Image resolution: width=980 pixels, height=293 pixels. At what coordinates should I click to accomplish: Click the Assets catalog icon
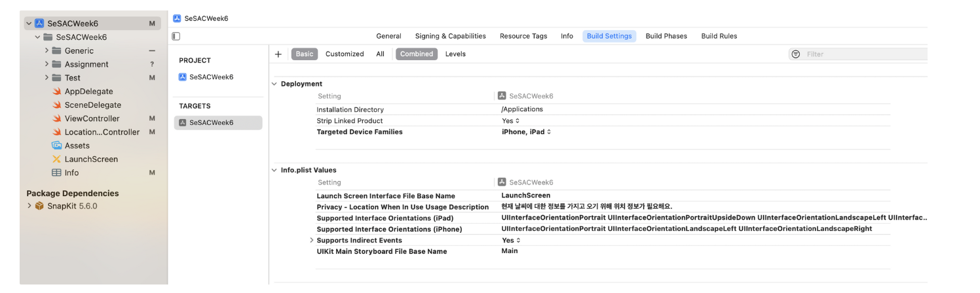[x=57, y=146]
